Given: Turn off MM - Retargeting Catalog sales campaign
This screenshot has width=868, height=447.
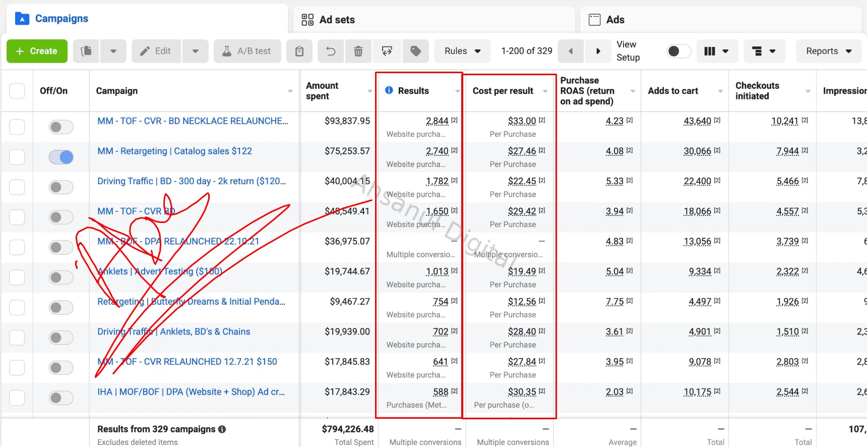Looking at the screenshot, I should click(x=61, y=157).
